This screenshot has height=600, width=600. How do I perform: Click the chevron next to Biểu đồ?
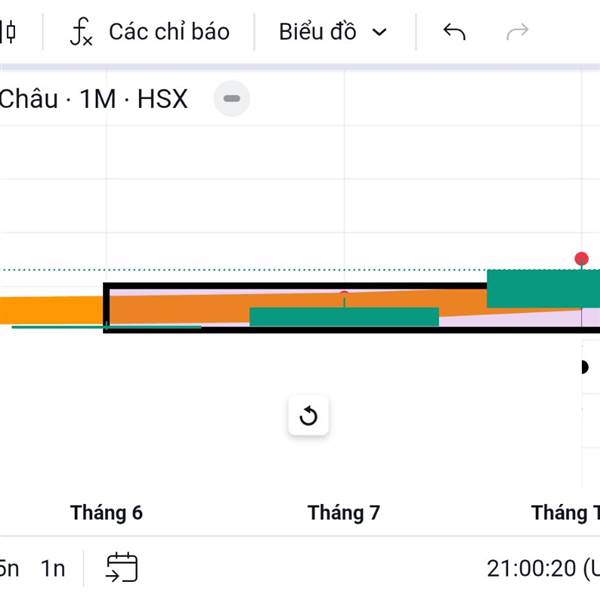pyautogui.click(x=379, y=32)
